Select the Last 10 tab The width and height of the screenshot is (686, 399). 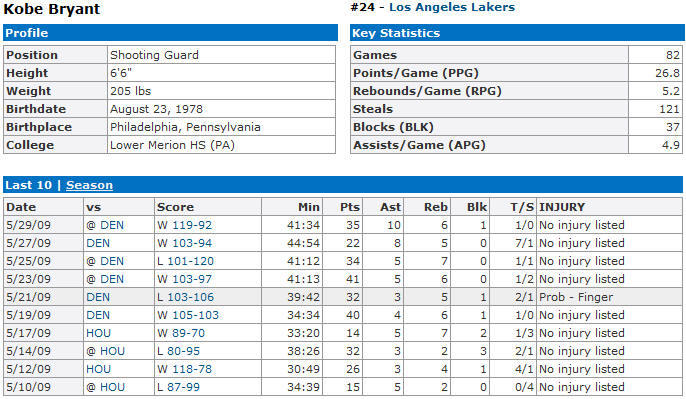tap(28, 185)
